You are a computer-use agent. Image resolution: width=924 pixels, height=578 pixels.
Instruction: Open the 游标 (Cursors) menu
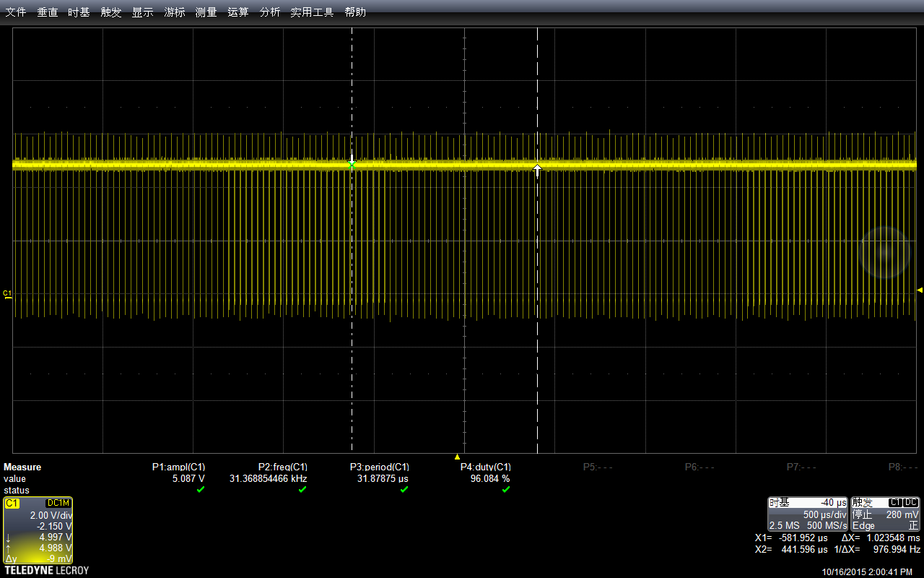[174, 12]
